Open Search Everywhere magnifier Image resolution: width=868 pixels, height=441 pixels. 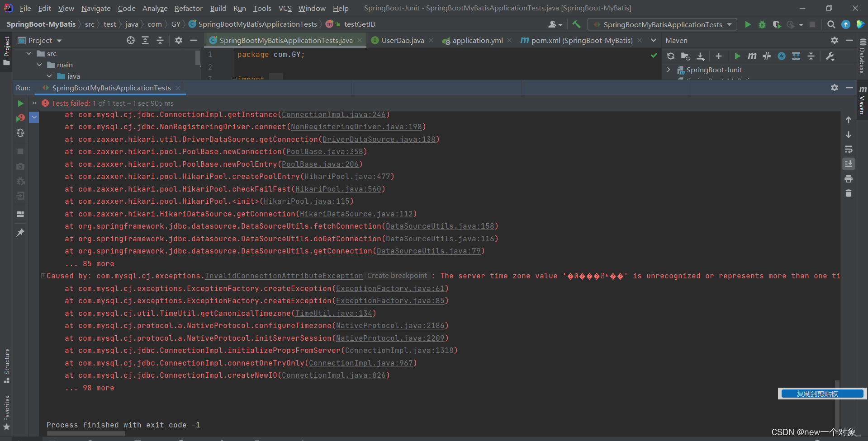pyautogui.click(x=831, y=24)
